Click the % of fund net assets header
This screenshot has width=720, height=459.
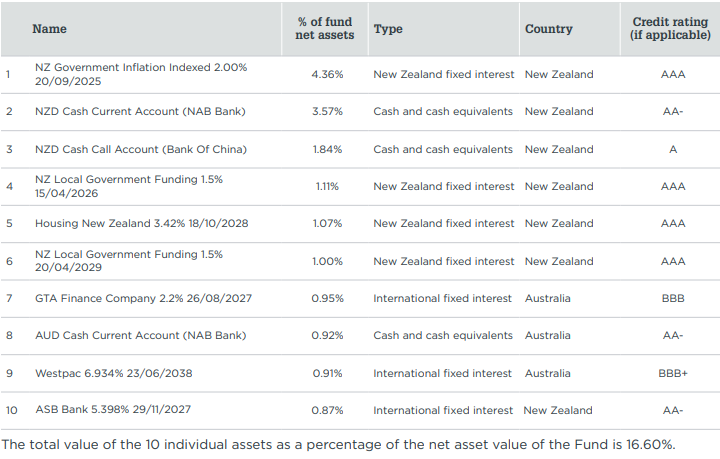(327, 29)
